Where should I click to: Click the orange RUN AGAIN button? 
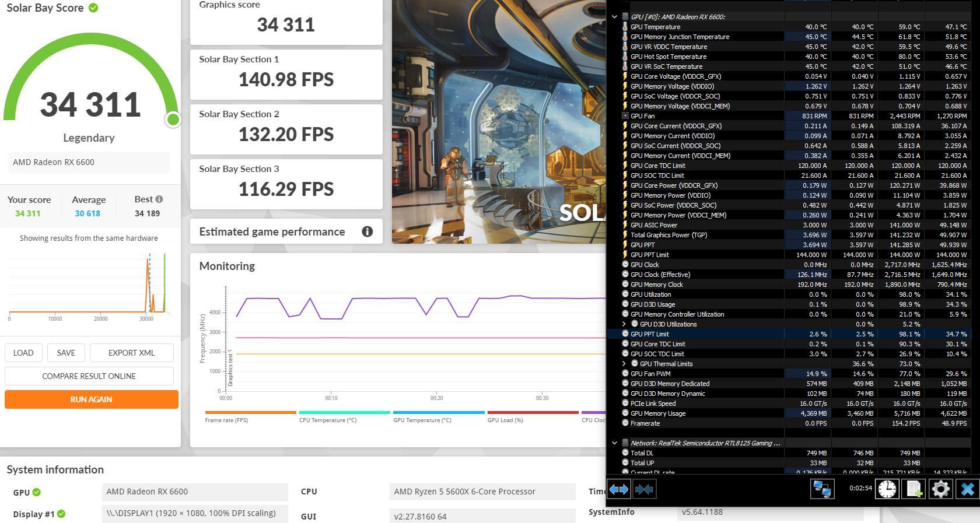[92, 399]
